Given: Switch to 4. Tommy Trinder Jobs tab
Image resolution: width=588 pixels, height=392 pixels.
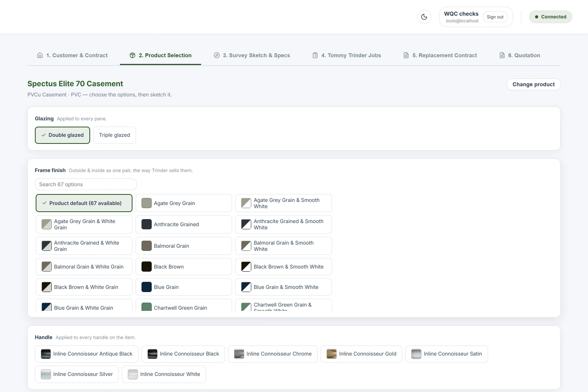Looking at the screenshot, I should click(347, 55).
